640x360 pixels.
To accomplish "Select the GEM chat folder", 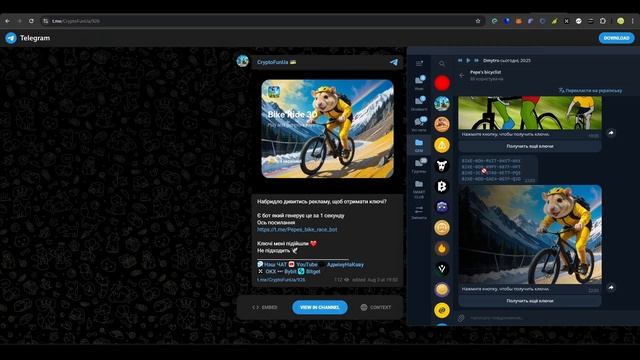I will [x=419, y=145].
